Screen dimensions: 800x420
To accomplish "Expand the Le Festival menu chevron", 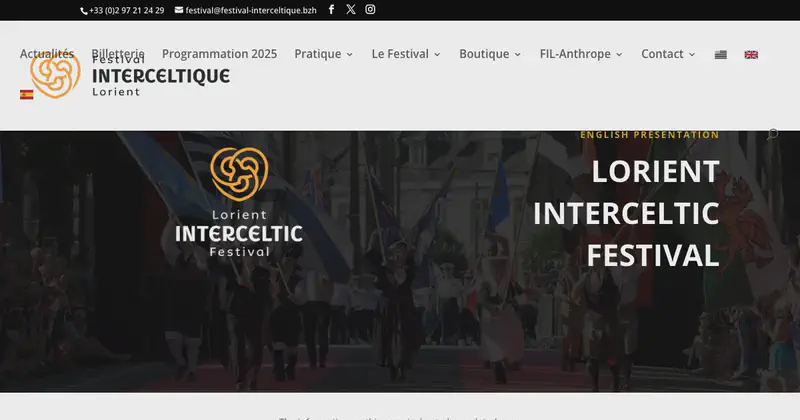I will pos(437,55).
